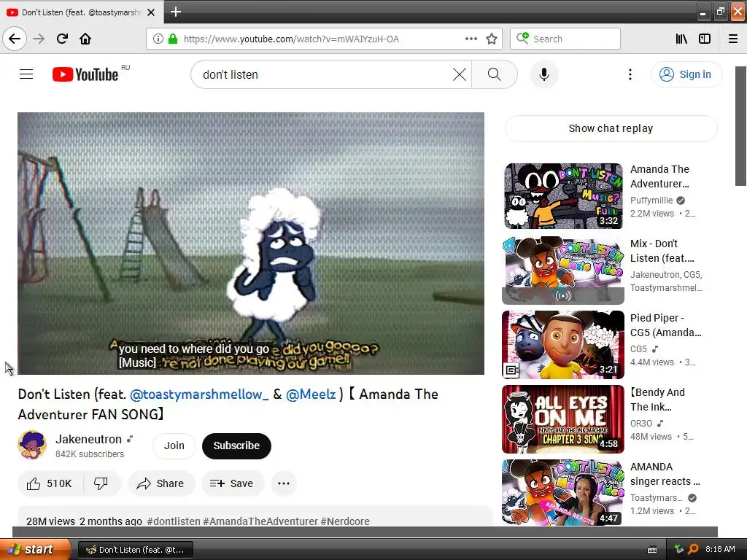Dislike the video with thumbs down
Viewport: 747px width, 560px height.
(x=101, y=483)
